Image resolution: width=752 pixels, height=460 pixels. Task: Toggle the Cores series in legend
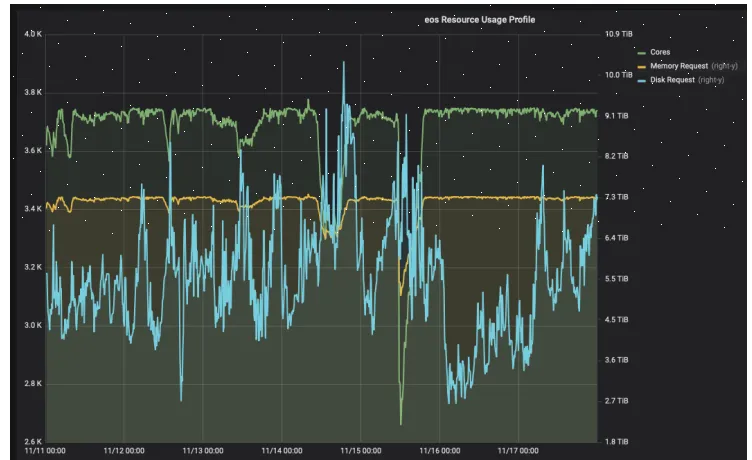click(660, 52)
